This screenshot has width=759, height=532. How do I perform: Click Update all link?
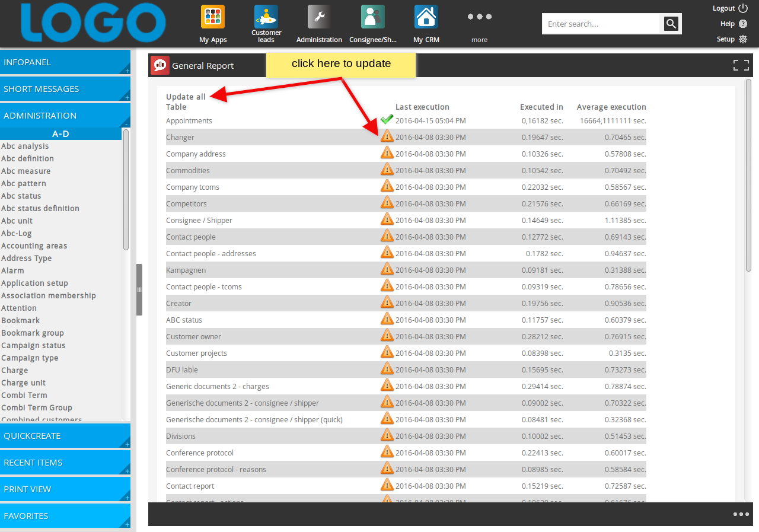pos(186,97)
